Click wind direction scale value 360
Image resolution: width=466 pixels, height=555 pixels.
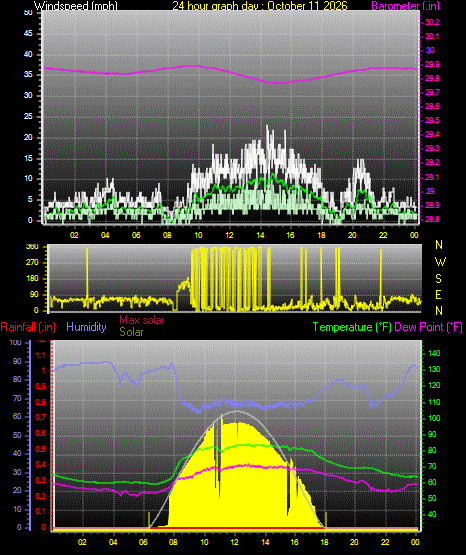pos(32,247)
